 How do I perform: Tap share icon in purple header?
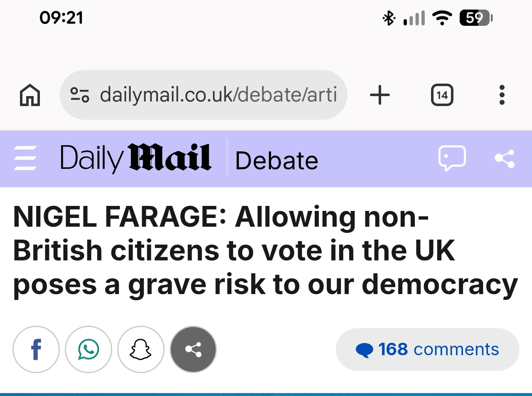tap(505, 158)
